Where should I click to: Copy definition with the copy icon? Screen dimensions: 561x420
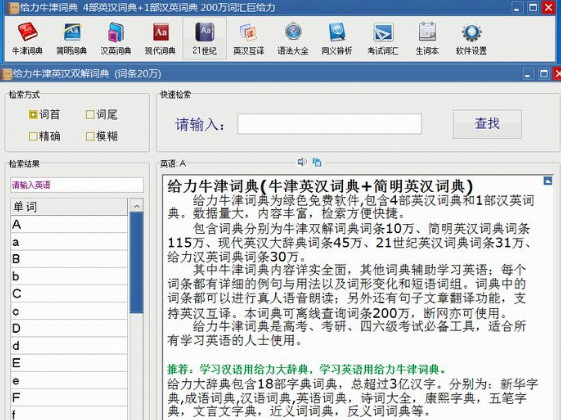coord(317,162)
